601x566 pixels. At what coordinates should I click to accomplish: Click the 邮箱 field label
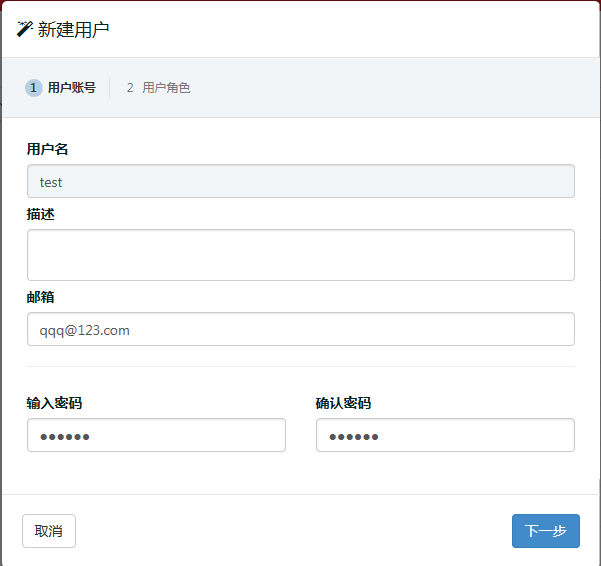tap(40, 297)
